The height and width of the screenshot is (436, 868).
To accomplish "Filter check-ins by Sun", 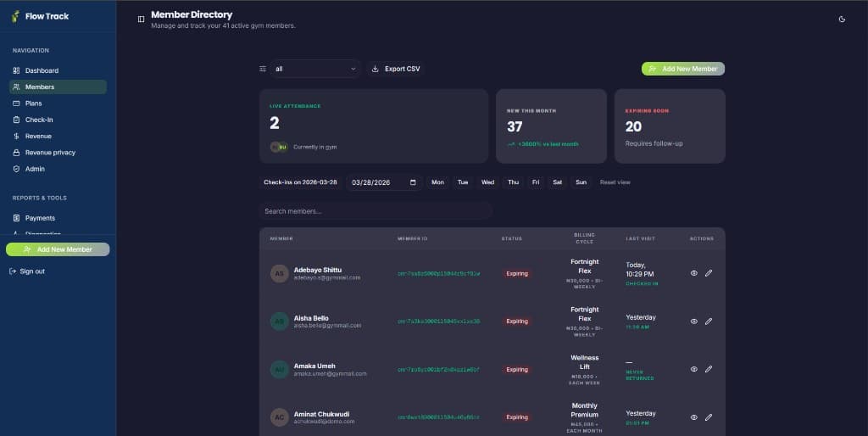I will (x=581, y=182).
